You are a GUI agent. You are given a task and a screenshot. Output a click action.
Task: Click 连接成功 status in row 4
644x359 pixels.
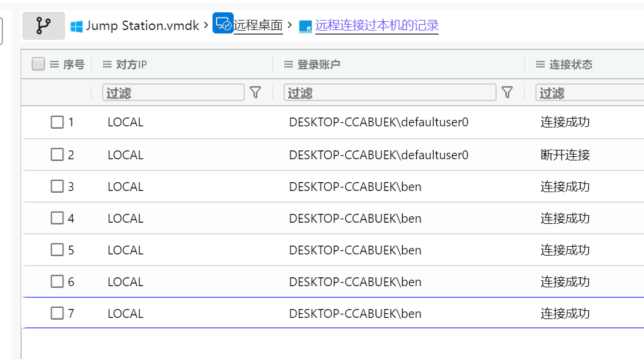point(565,219)
